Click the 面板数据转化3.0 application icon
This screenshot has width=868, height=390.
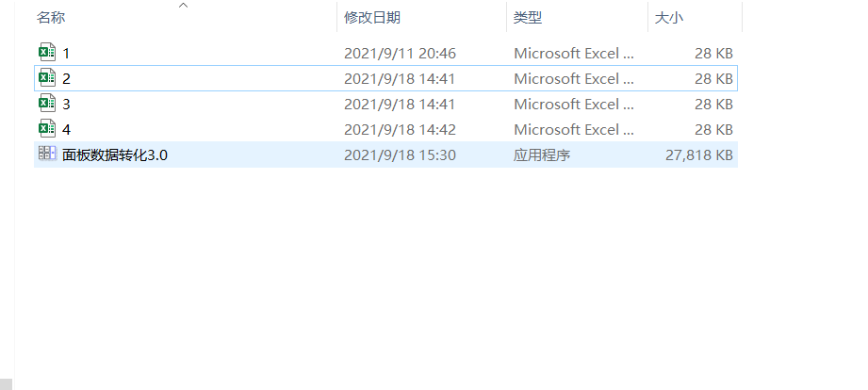click(46, 154)
